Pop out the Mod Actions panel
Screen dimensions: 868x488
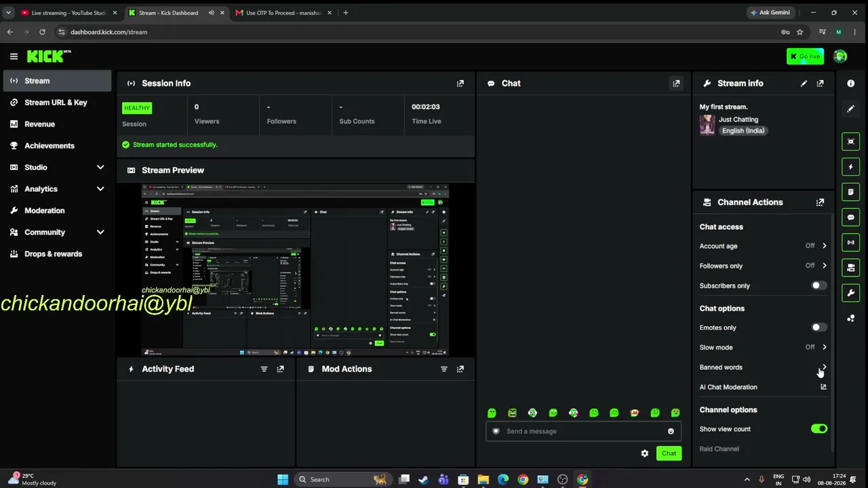[x=460, y=369]
